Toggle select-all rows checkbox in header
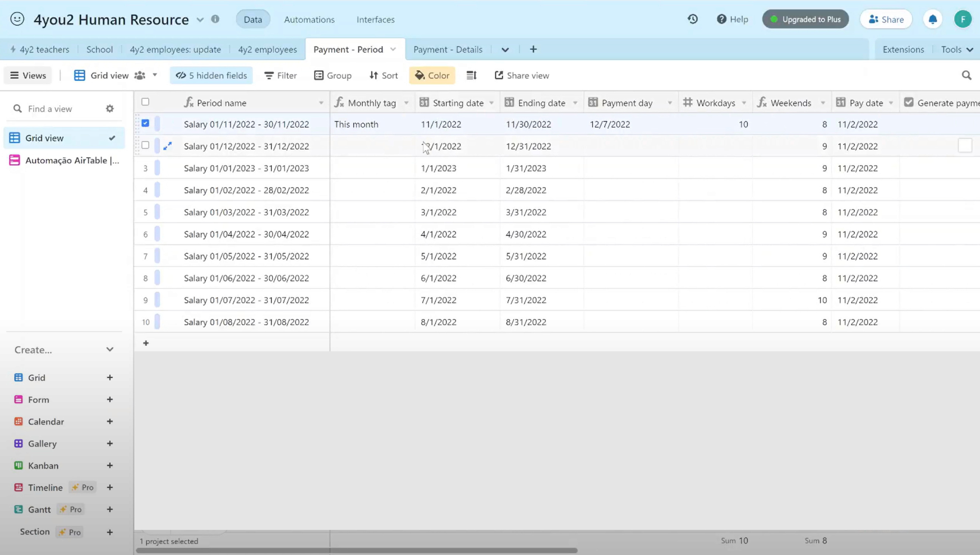The width and height of the screenshot is (980, 555). (x=145, y=102)
